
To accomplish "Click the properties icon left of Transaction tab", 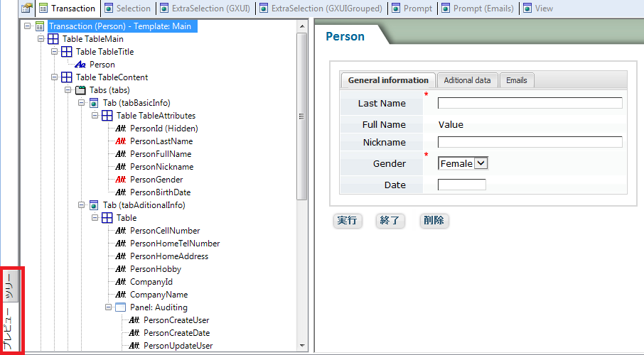I will pos(26,9).
